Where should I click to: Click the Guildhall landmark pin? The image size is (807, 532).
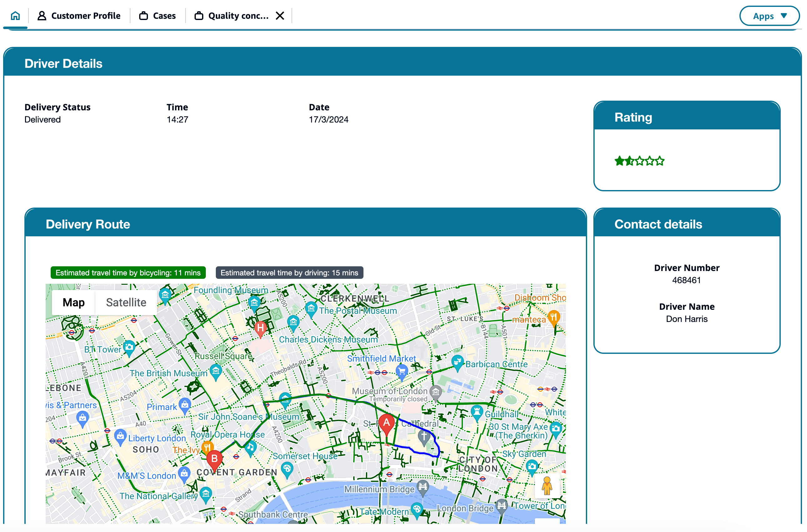pyautogui.click(x=477, y=412)
